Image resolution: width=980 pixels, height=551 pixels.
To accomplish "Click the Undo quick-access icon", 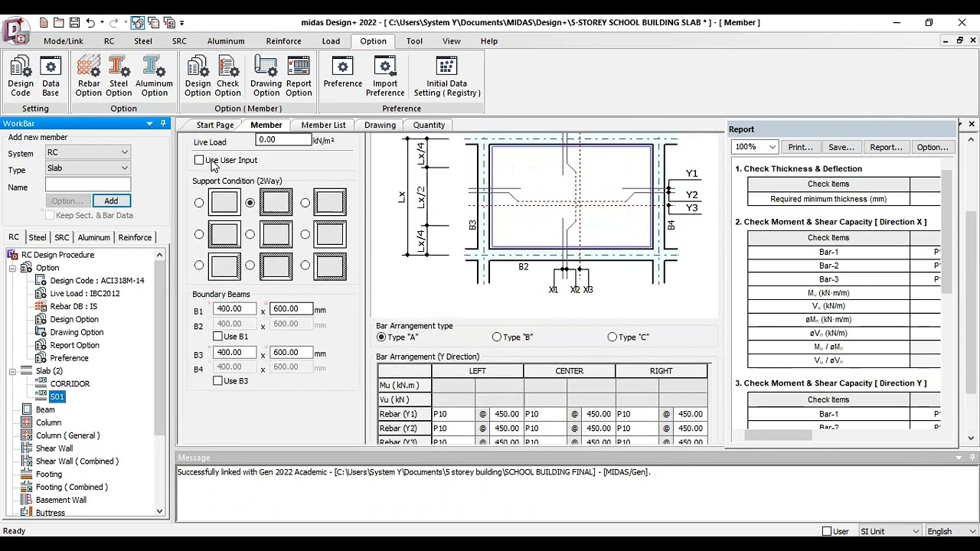I will click(x=90, y=23).
